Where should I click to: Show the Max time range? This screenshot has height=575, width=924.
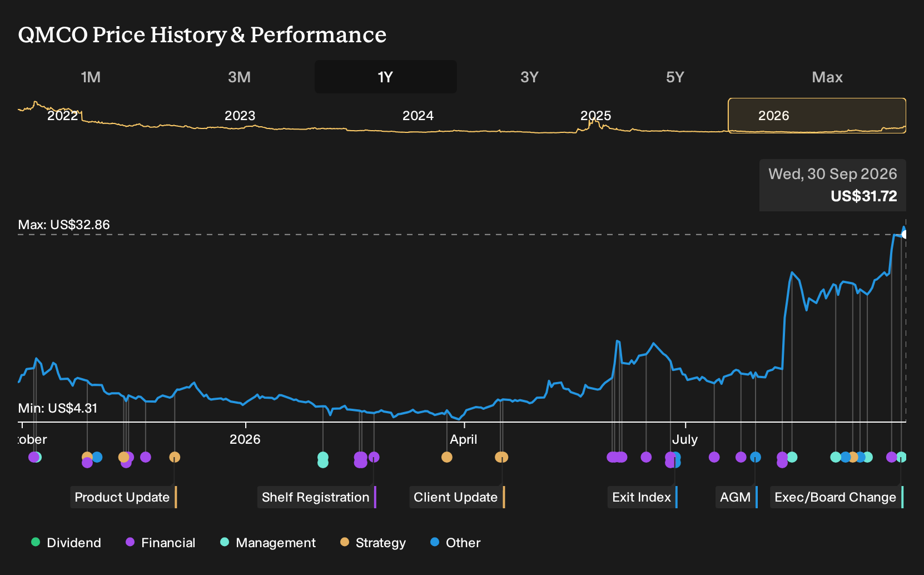point(827,77)
